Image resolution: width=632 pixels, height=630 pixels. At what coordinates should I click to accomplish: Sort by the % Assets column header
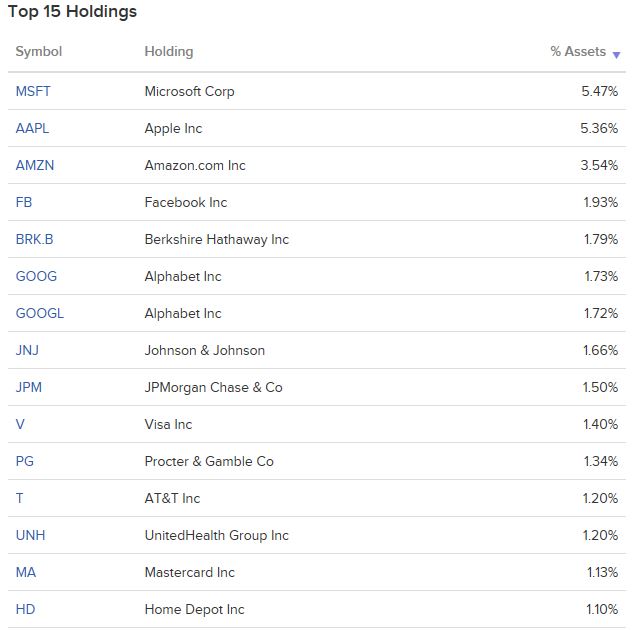(578, 52)
